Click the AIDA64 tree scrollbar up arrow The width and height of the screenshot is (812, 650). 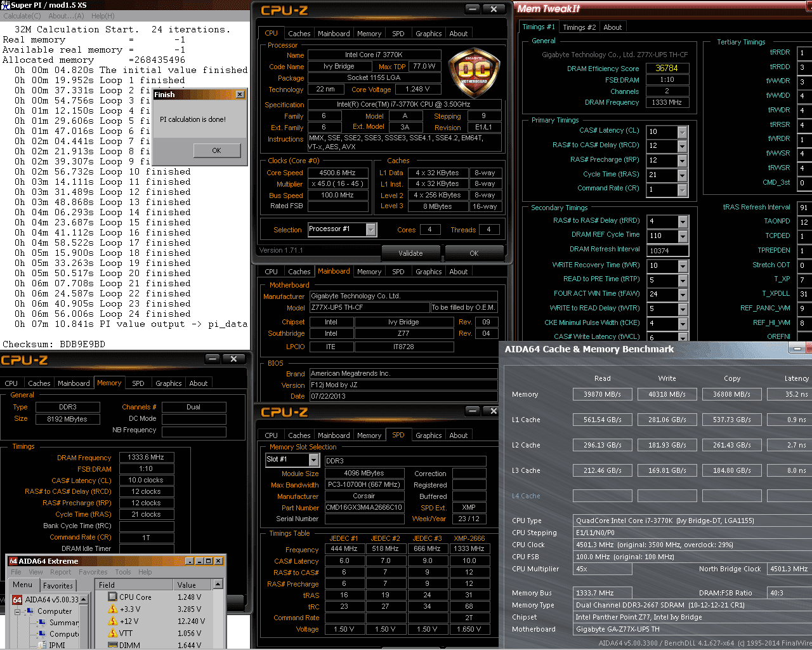pos(83,599)
